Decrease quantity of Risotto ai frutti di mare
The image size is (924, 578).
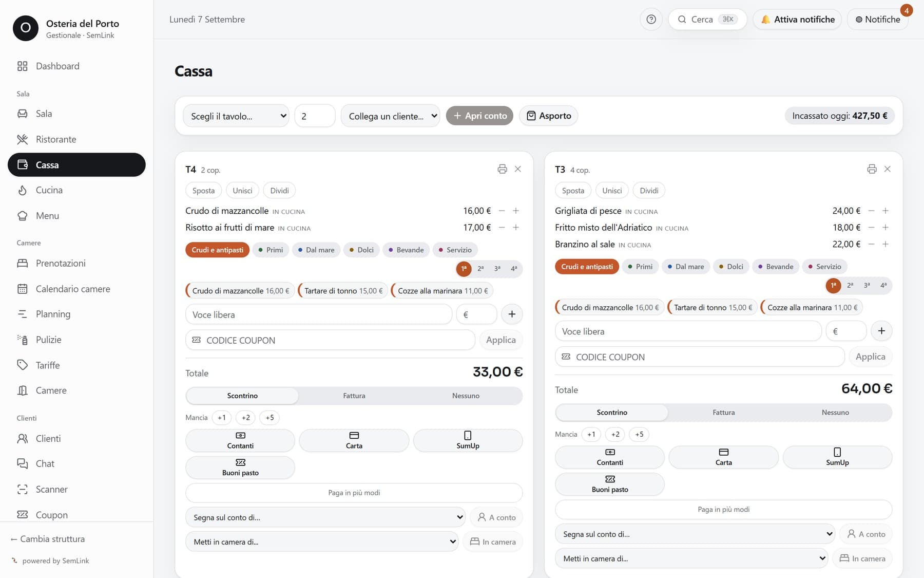502,228
